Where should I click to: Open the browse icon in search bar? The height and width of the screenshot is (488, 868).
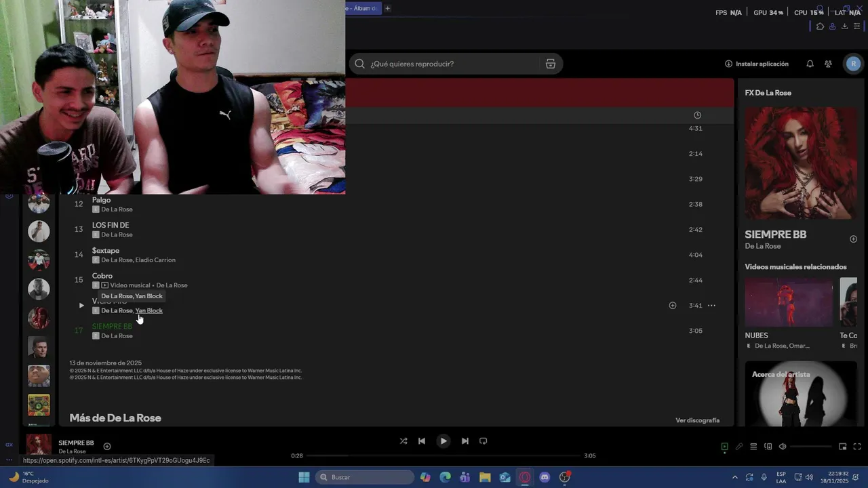click(x=551, y=64)
